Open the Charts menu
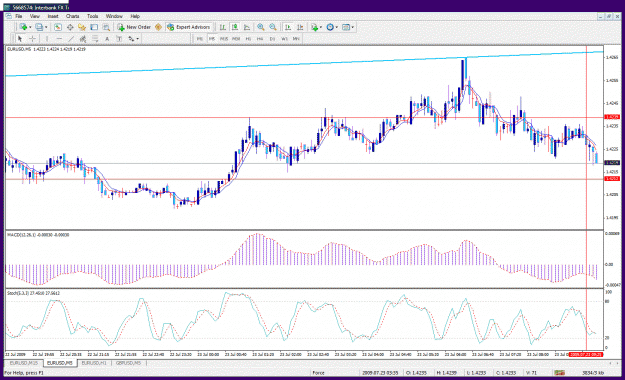The image size is (625, 380). point(73,16)
